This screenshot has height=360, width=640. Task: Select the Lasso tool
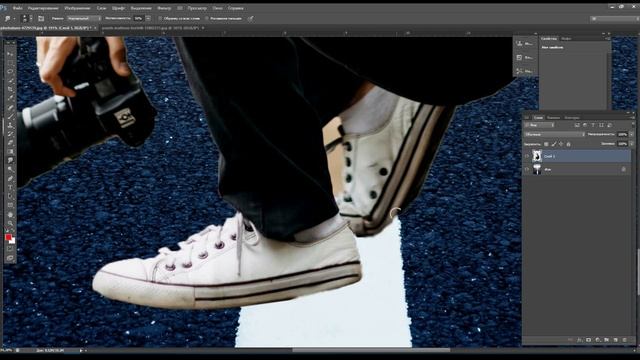[10, 71]
